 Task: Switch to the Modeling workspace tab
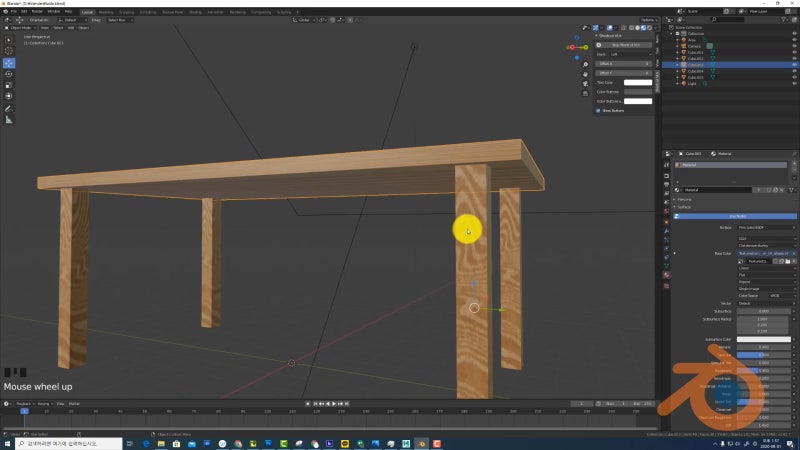(x=106, y=12)
